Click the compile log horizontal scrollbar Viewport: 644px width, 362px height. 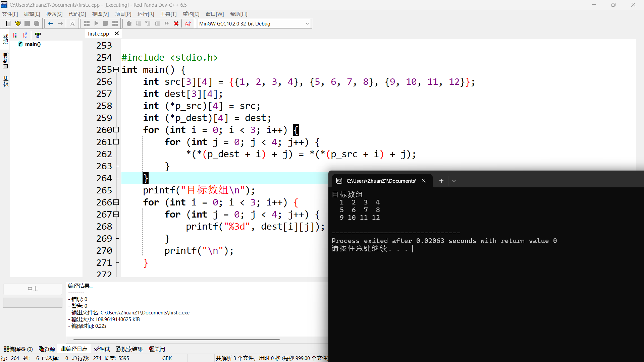(x=176, y=340)
